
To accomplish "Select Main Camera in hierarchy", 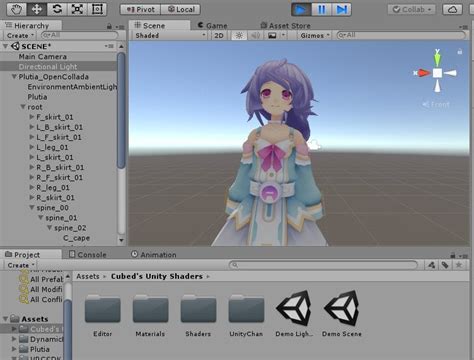I will [43, 57].
